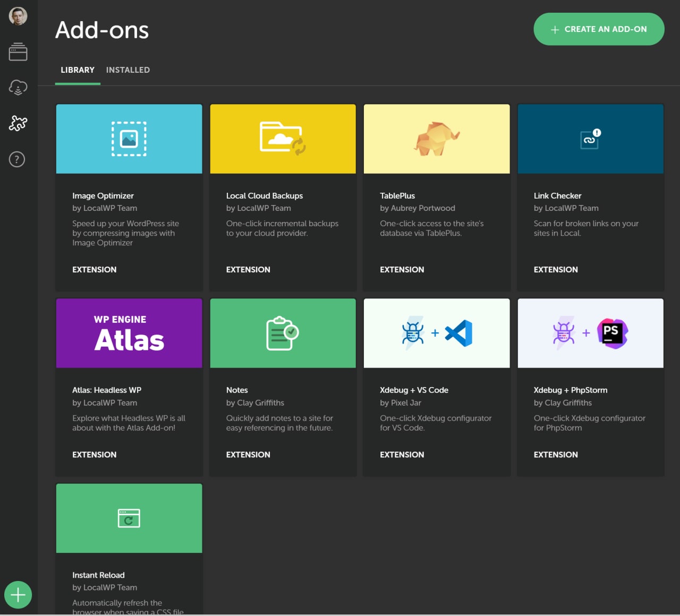Click the Notes add-on title
The height and width of the screenshot is (616, 680).
pos(237,390)
